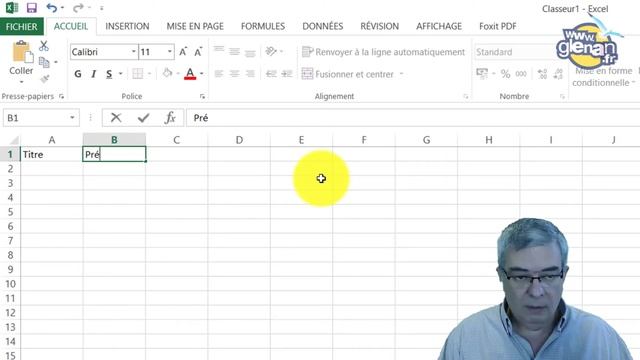Switch to the DONNÉES tab
Image resolution: width=640 pixels, height=360 pixels.
click(322, 27)
